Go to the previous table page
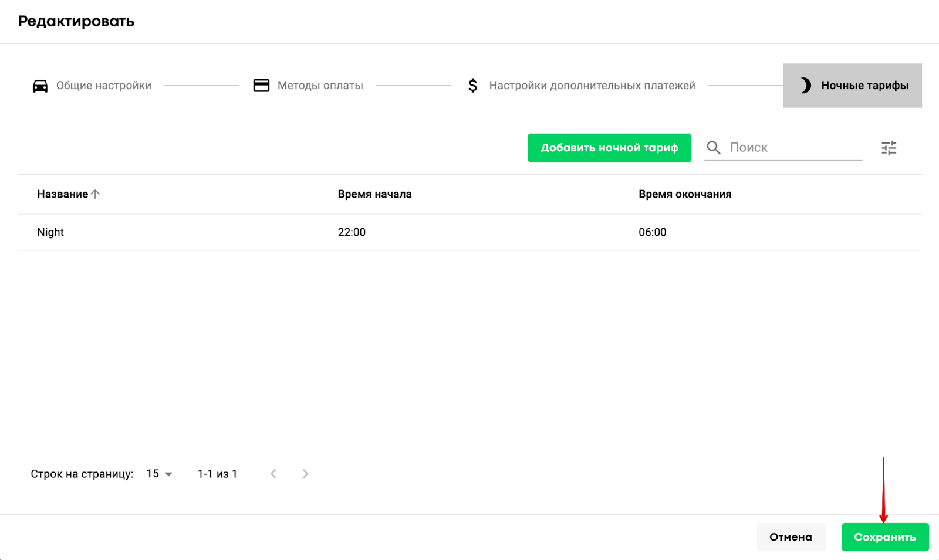Image resolution: width=939 pixels, height=560 pixels. pyautogui.click(x=273, y=474)
